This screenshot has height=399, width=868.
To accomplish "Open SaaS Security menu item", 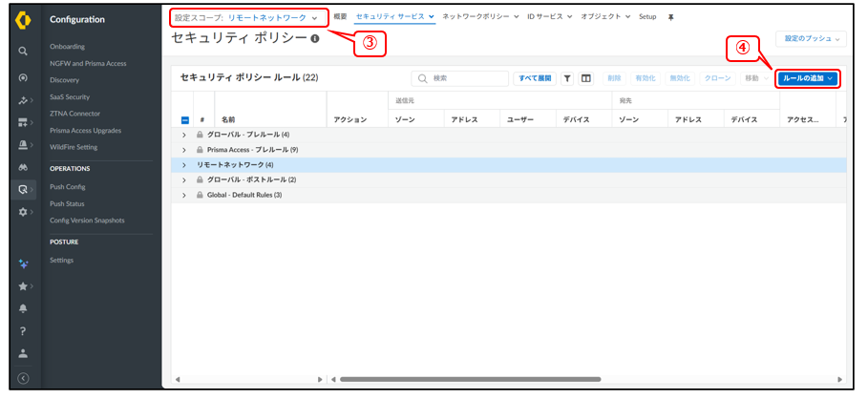I will [69, 96].
